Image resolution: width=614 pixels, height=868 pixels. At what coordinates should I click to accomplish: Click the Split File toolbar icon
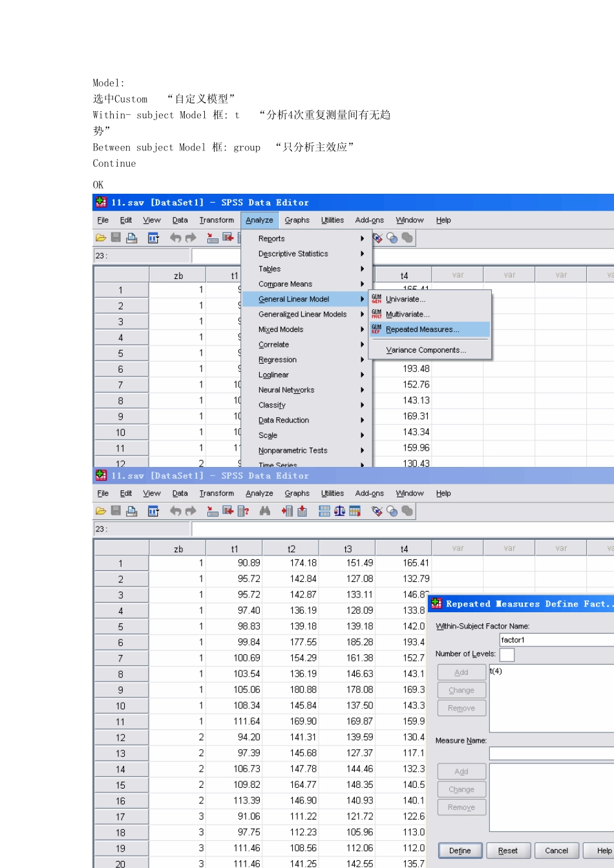(324, 511)
